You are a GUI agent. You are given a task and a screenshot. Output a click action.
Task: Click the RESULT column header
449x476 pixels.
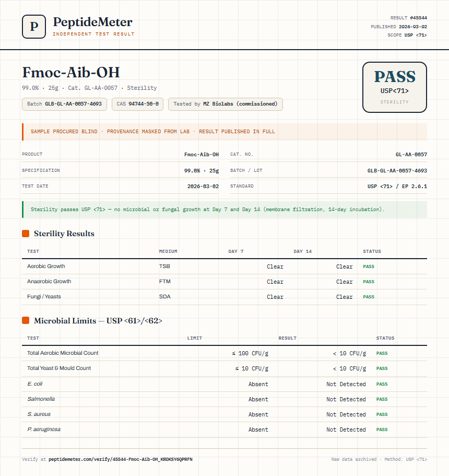pos(287,338)
